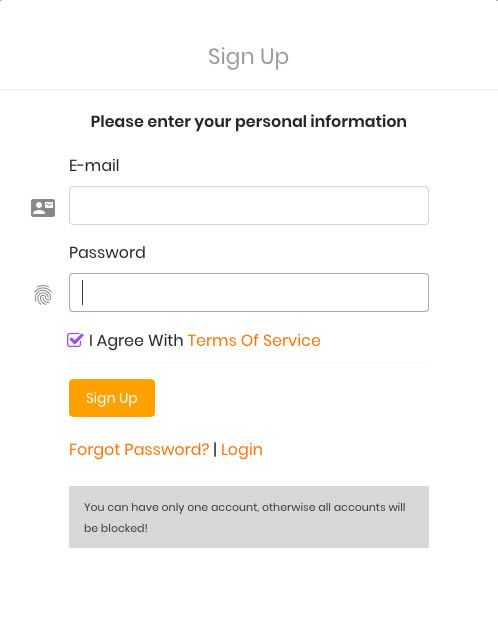
Task: Click the separator bar between Forgot Password and Login
Action: pyautogui.click(x=215, y=450)
